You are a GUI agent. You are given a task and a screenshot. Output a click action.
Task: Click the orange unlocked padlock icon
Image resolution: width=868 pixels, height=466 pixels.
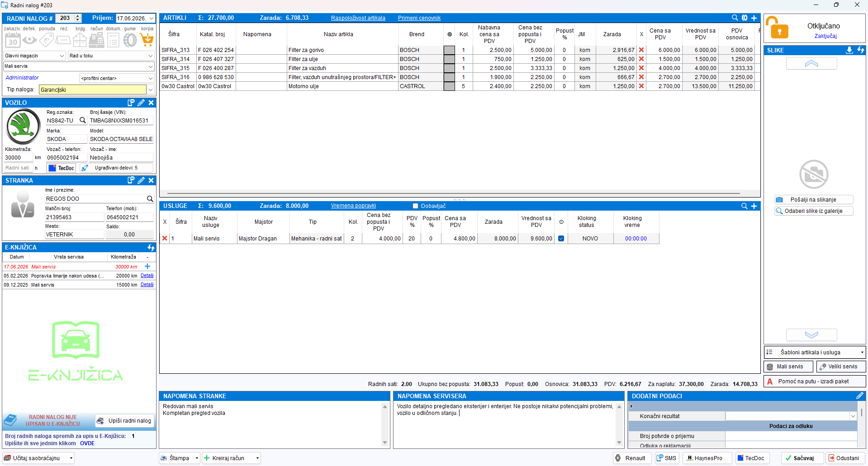(x=778, y=28)
